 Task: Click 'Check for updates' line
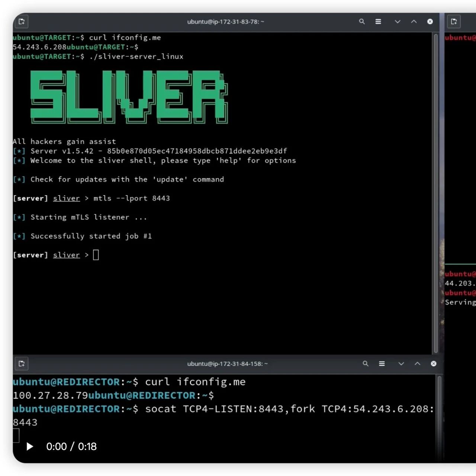(x=118, y=180)
